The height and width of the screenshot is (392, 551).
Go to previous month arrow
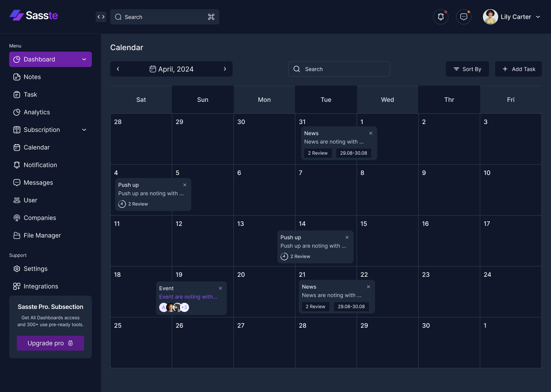point(118,69)
